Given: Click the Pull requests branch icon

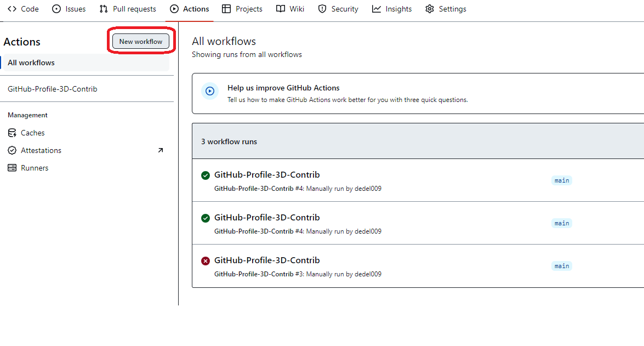Looking at the screenshot, I should pyautogui.click(x=104, y=9).
